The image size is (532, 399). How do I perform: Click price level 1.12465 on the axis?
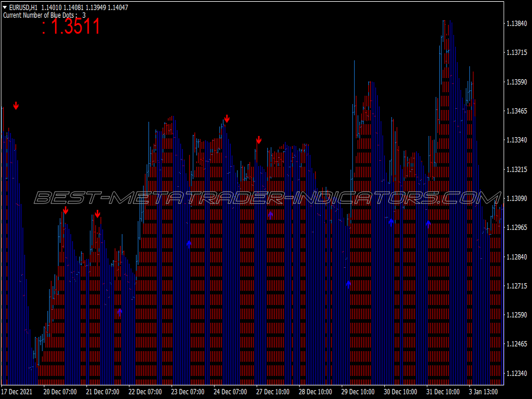[x=517, y=344]
